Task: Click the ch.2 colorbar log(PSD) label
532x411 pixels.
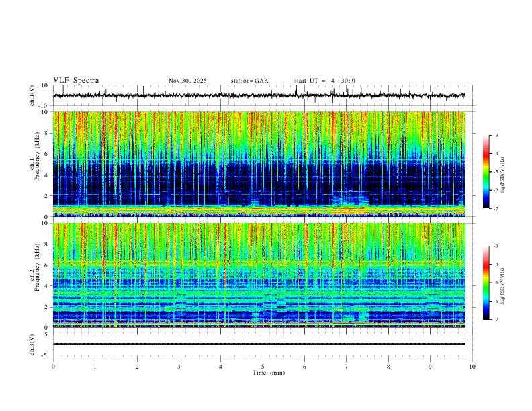Action: coord(503,286)
